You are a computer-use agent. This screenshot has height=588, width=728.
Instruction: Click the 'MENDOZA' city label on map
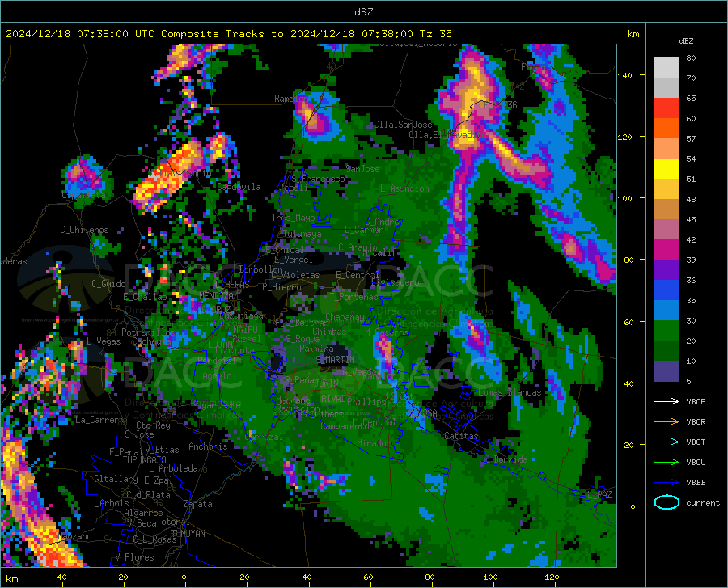pos(216,295)
